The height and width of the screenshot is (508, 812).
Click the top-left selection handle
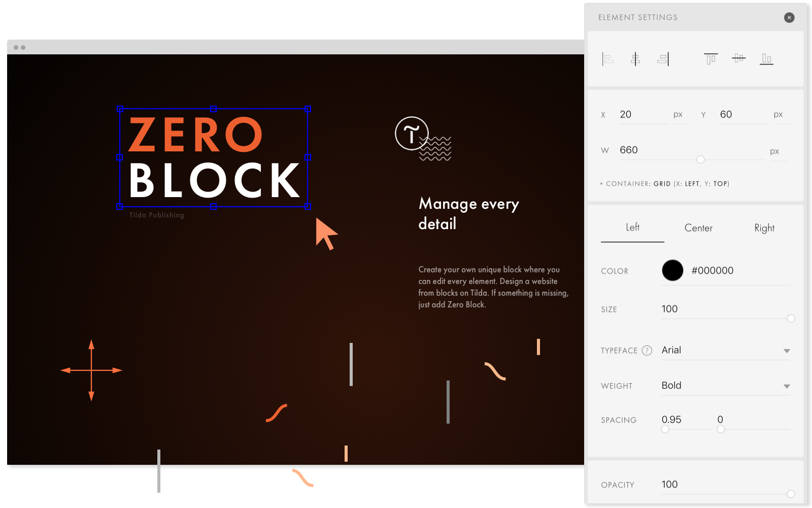tap(120, 109)
